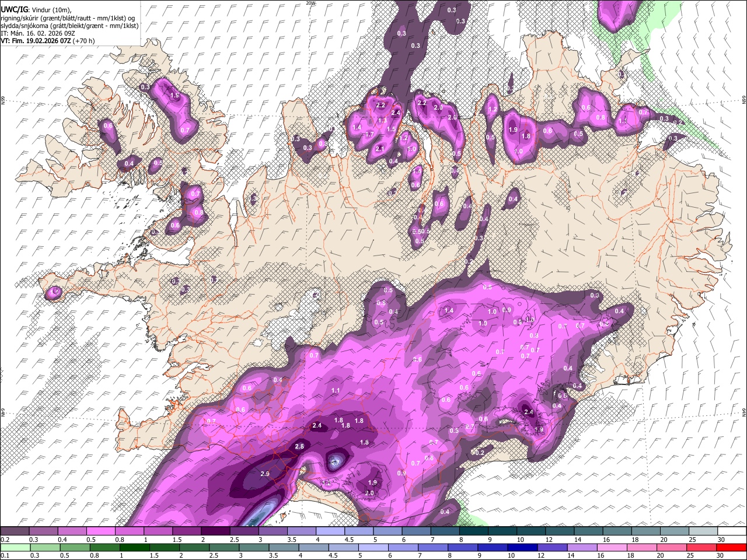Click the upper-legend teal swatch between 8 and 9

pos(473,531)
